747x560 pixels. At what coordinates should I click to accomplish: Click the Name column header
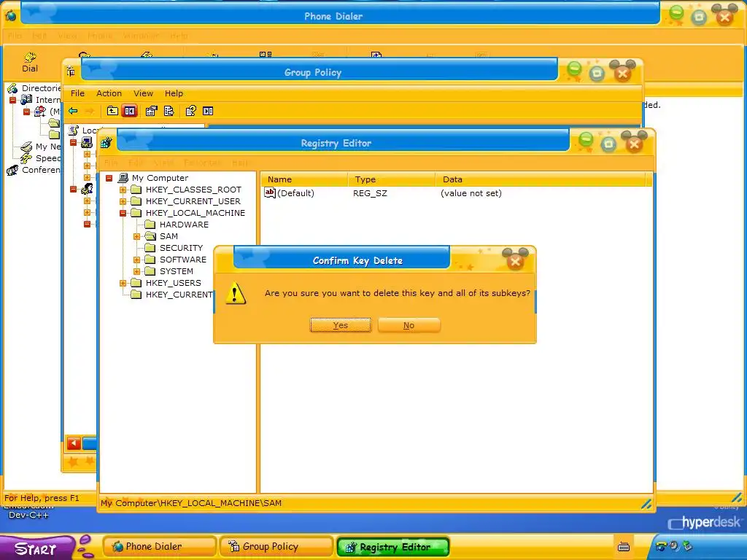(304, 179)
